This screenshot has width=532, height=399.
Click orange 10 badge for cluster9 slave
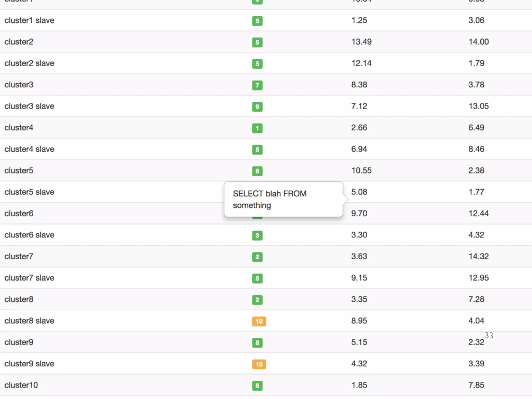(259, 364)
